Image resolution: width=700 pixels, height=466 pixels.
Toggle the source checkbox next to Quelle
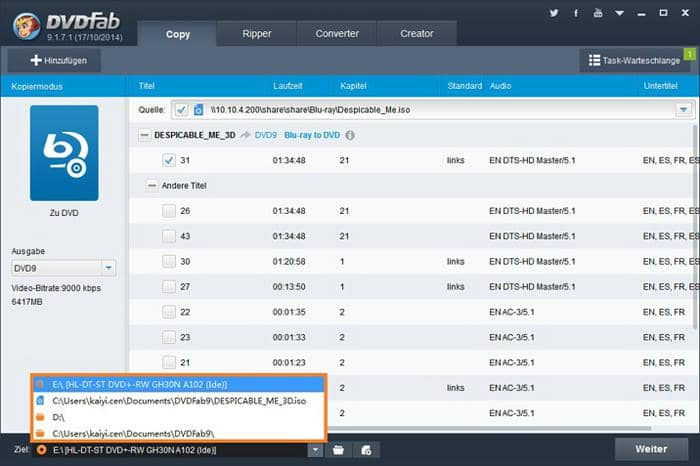(181, 110)
